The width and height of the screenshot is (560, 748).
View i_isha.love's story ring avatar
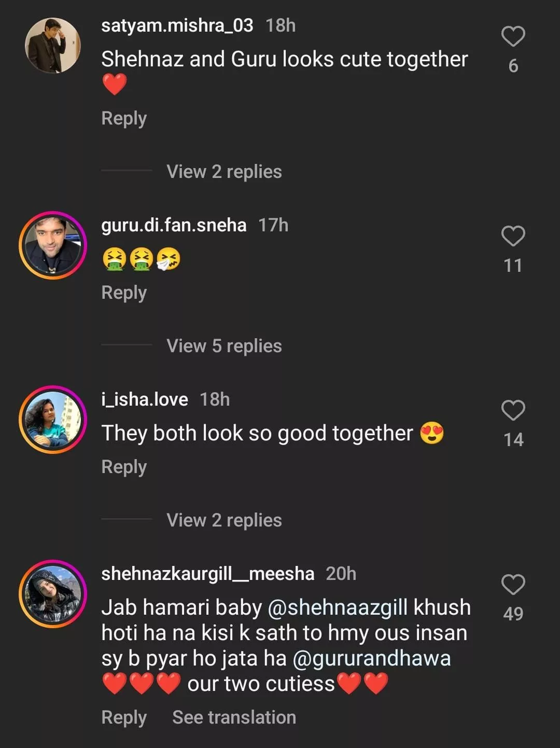53,420
